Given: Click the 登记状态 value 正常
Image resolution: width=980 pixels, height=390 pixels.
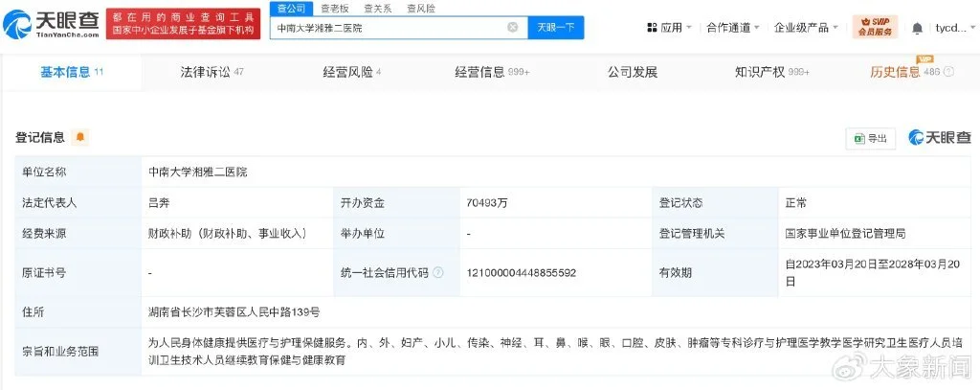Looking at the screenshot, I should (x=795, y=203).
